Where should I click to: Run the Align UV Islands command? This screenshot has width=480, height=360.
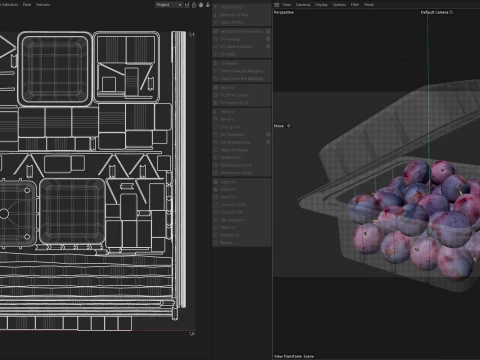point(242,150)
